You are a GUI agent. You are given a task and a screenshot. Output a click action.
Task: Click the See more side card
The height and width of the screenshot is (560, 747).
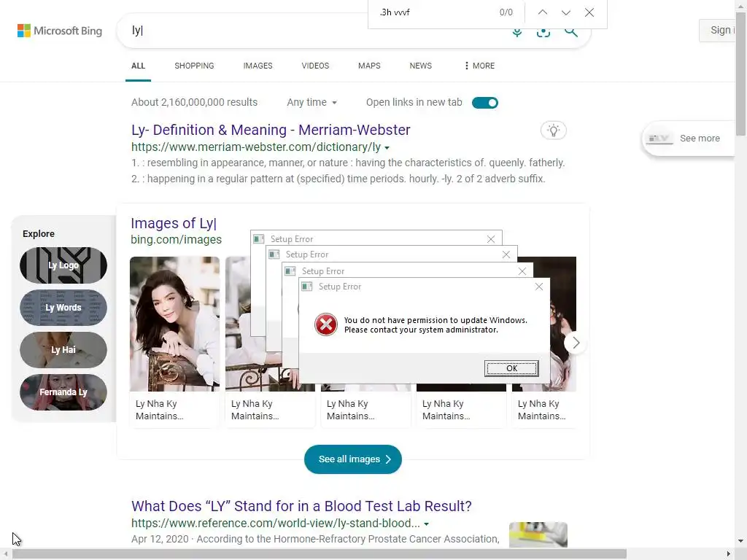tap(689, 139)
